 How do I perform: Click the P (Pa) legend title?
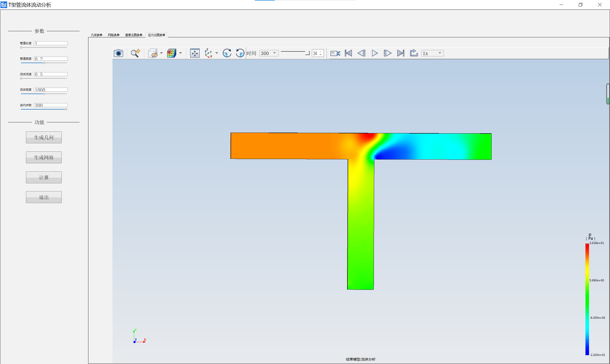(x=590, y=237)
